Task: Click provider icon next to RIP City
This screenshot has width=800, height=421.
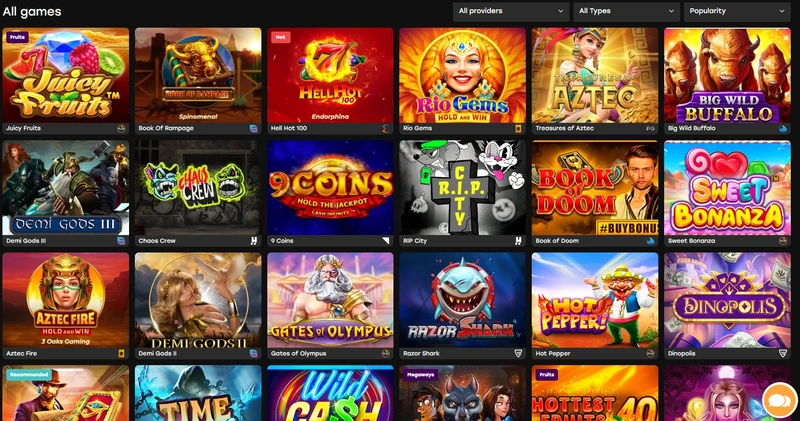Action: click(518, 241)
